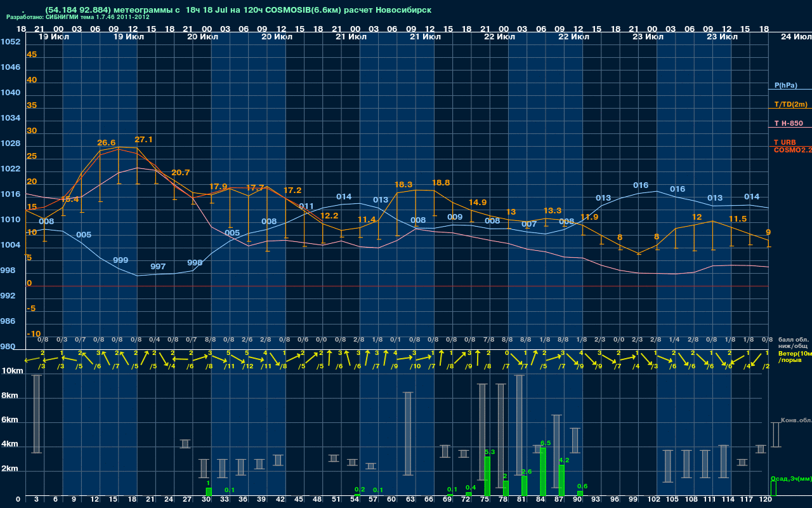Click the 14.9 temperature label
This screenshot has width=812, height=508.
478,203
